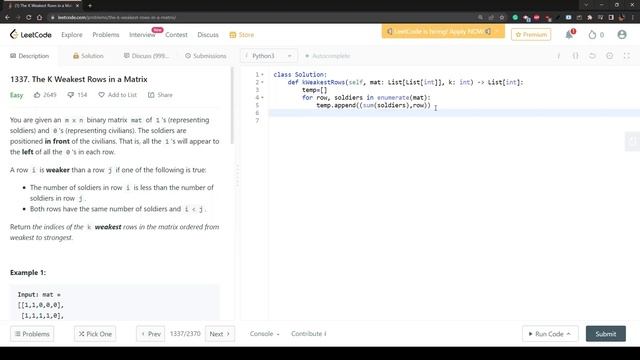Open Interview in top navigation

142,35
